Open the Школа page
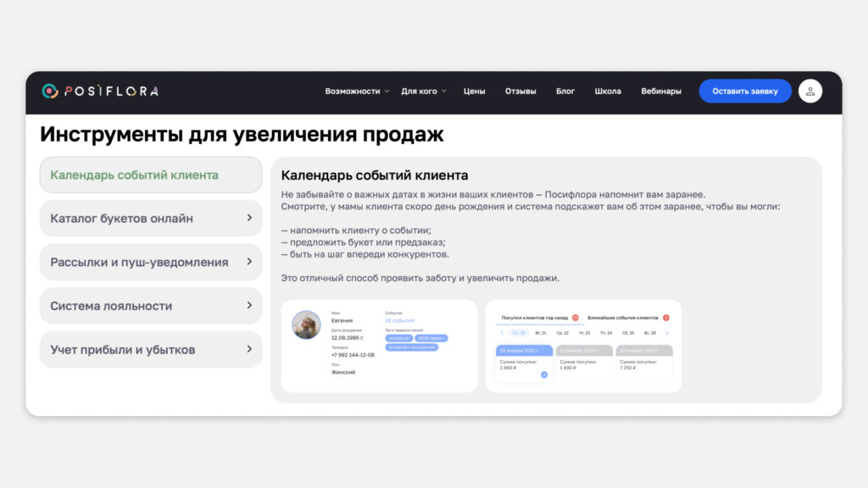 [x=608, y=91]
